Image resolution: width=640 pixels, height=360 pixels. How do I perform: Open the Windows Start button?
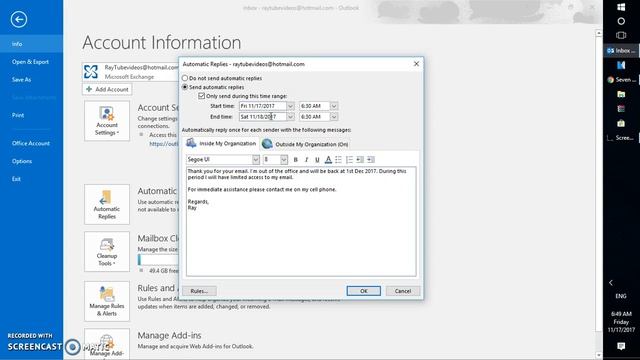point(621,7)
